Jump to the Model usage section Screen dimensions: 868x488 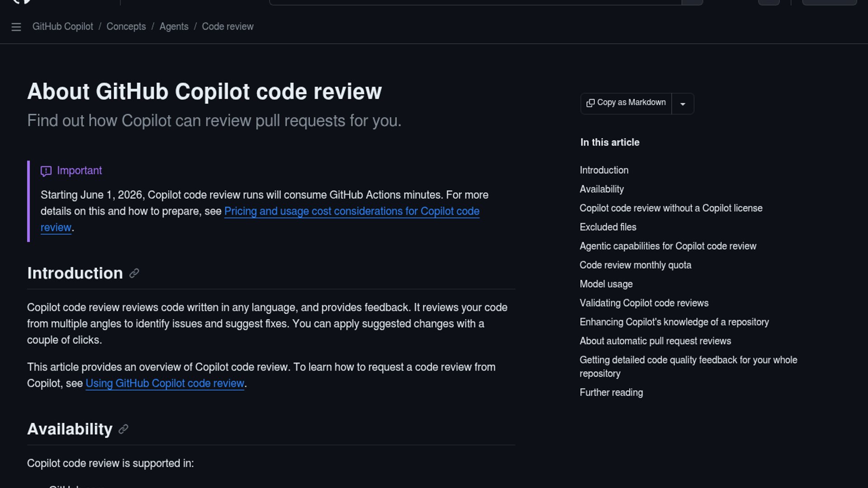point(606,284)
